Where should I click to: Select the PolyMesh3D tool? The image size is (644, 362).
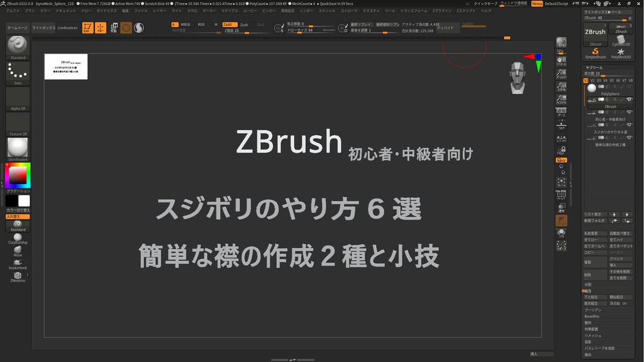point(621,53)
